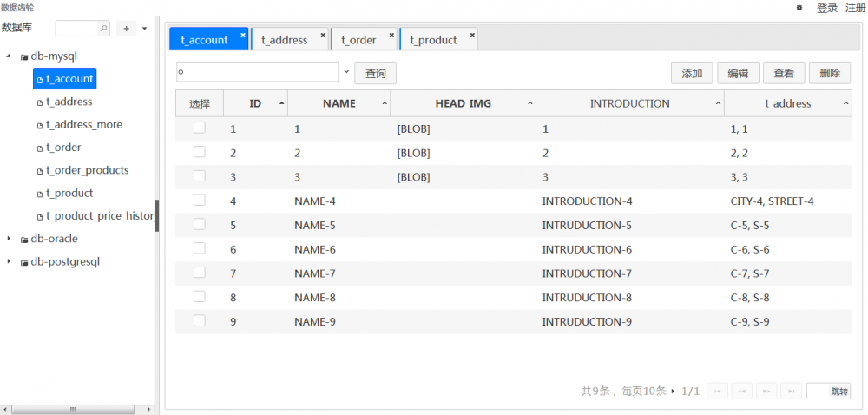Sort ascending by the ID column arrow
The height and width of the screenshot is (415, 868).
click(x=281, y=103)
